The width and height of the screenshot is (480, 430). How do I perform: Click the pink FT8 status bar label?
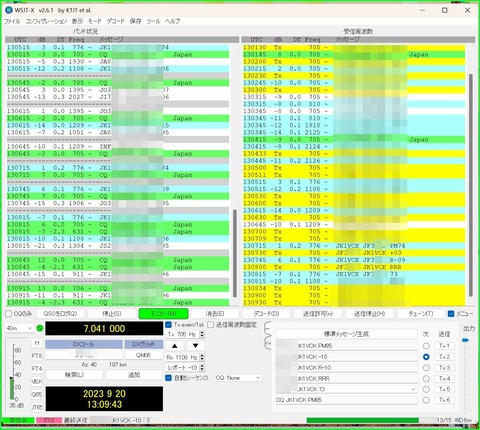tap(49, 421)
